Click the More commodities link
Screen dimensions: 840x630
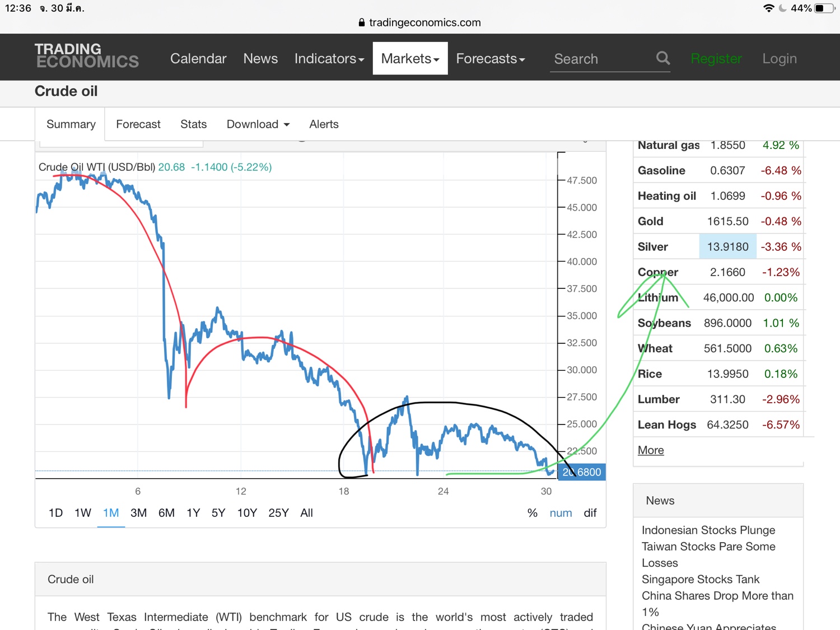(651, 450)
